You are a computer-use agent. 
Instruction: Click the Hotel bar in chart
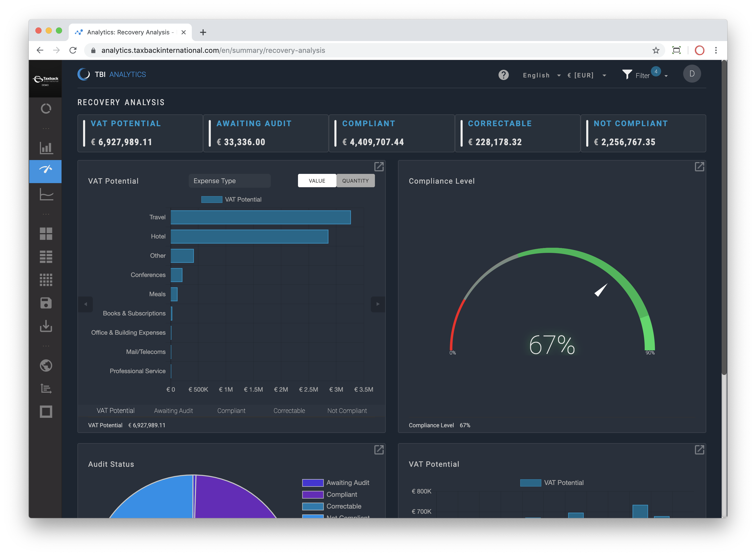[249, 236]
